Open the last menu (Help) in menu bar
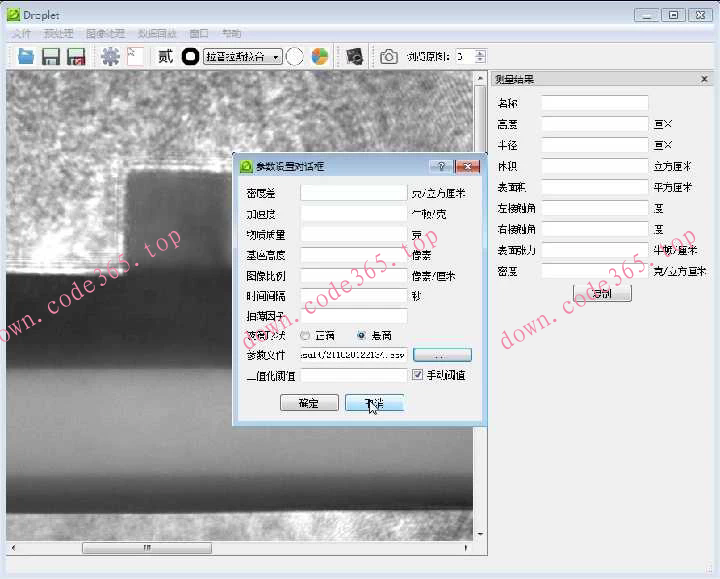 click(231, 33)
